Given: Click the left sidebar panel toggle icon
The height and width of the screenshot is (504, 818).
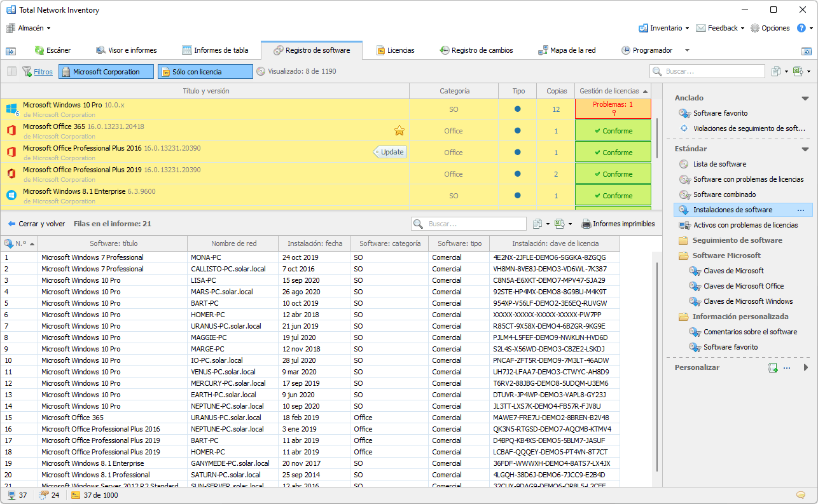Looking at the screenshot, I should coord(11,51).
